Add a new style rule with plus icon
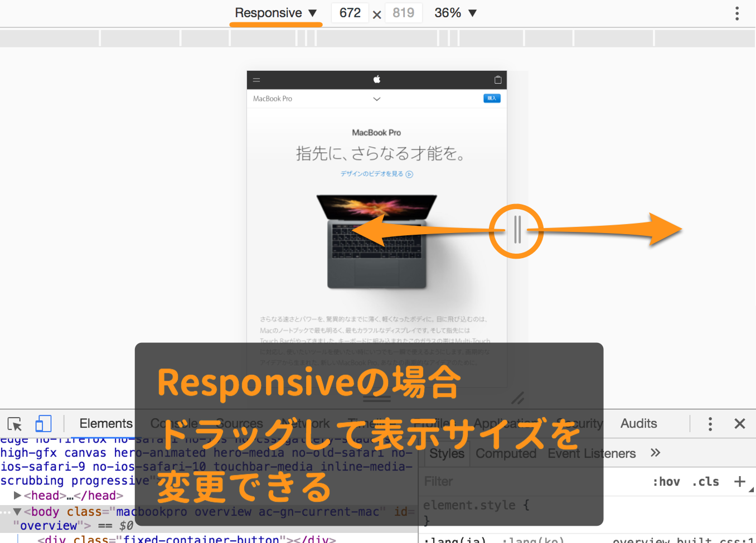The width and height of the screenshot is (756, 543). click(x=740, y=481)
